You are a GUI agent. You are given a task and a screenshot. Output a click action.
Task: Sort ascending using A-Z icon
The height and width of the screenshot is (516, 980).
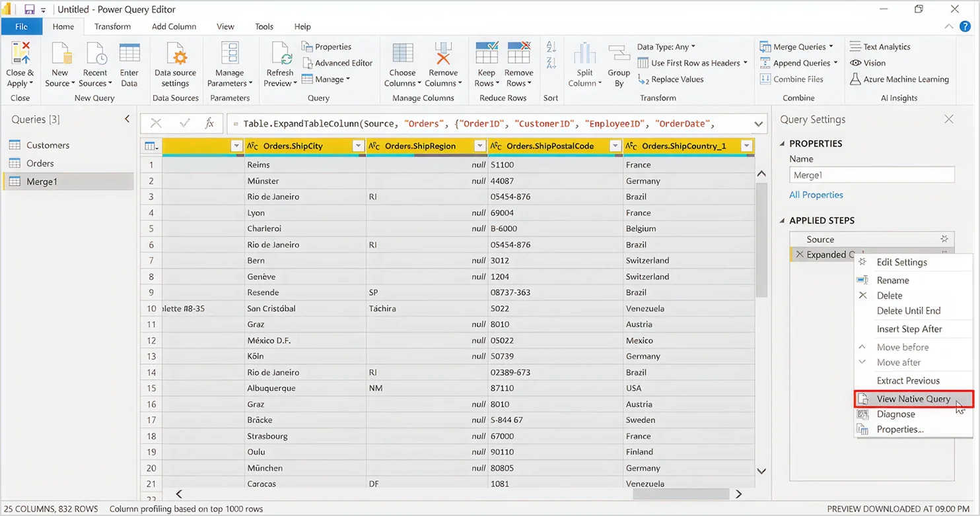[551, 47]
